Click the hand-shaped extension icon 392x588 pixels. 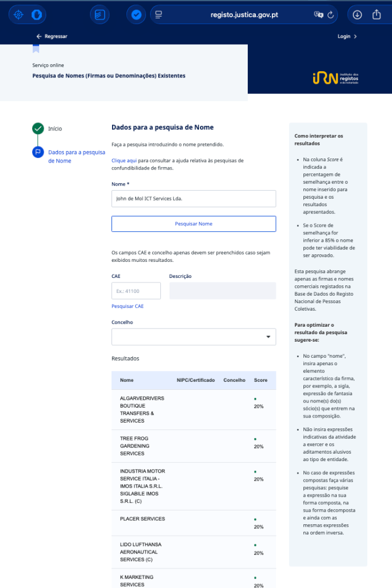tap(37, 15)
